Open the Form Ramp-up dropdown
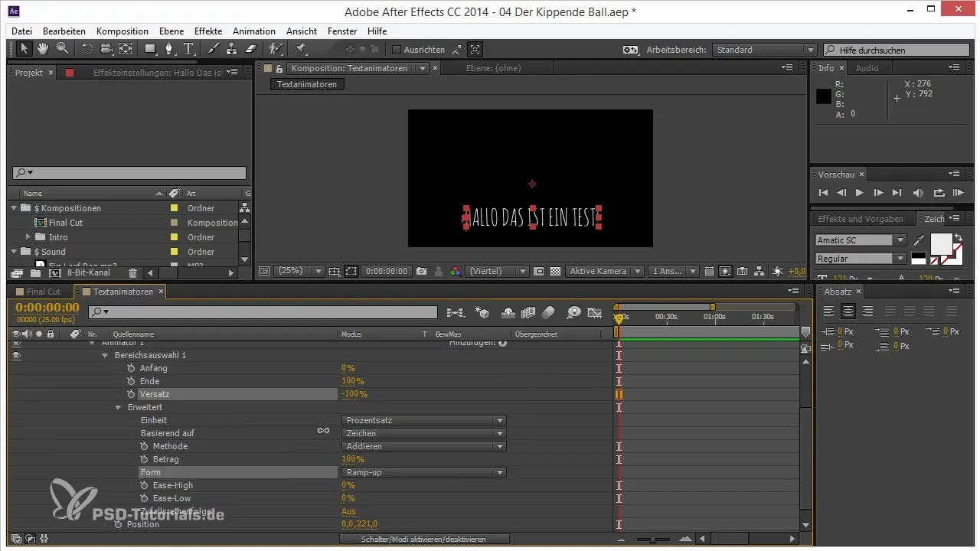980x551 pixels. click(x=423, y=472)
